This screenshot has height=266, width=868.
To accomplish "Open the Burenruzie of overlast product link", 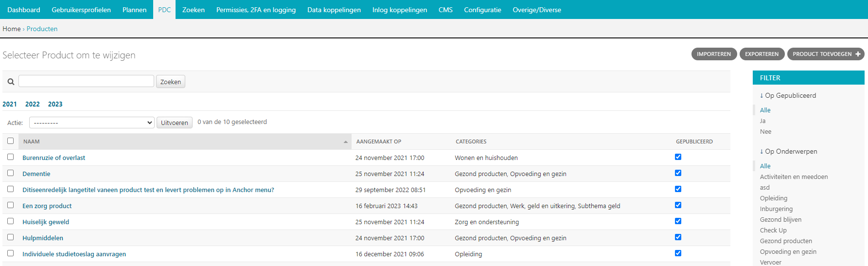I will [x=53, y=158].
